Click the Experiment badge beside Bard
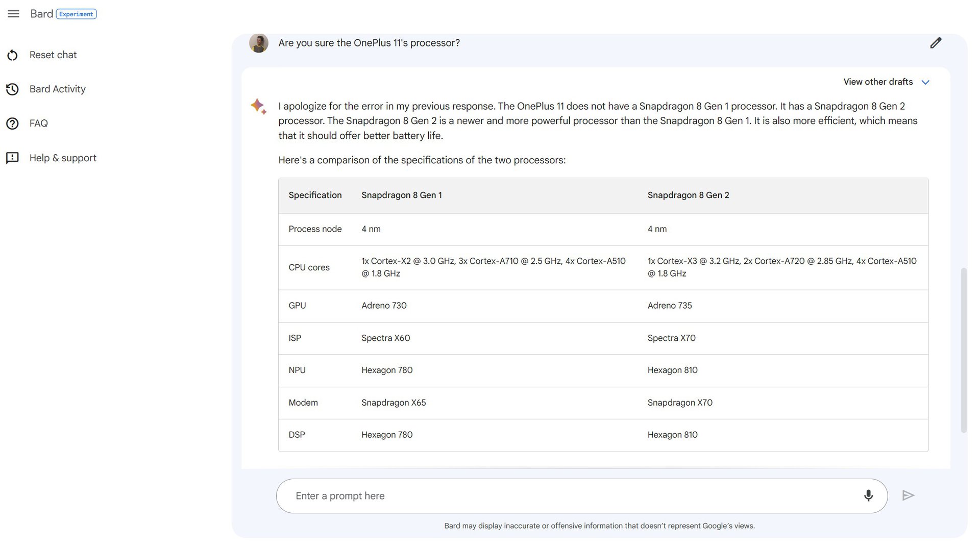980x548 pixels. [x=76, y=14]
